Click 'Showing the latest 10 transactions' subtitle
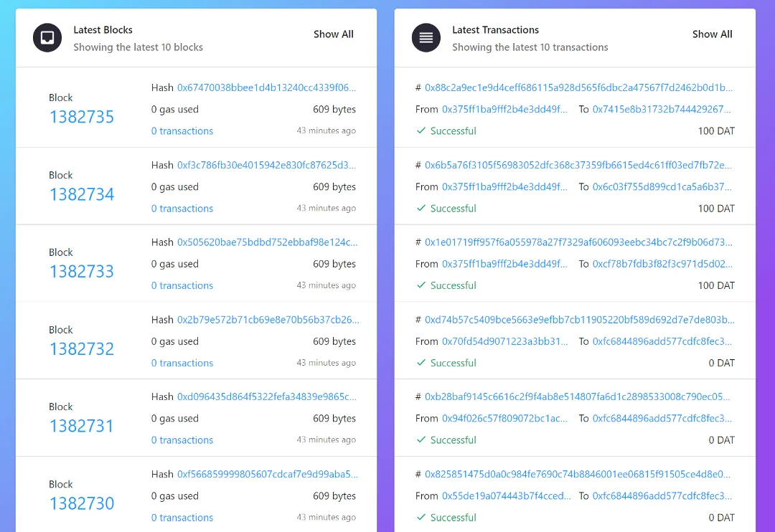 [530, 47]
